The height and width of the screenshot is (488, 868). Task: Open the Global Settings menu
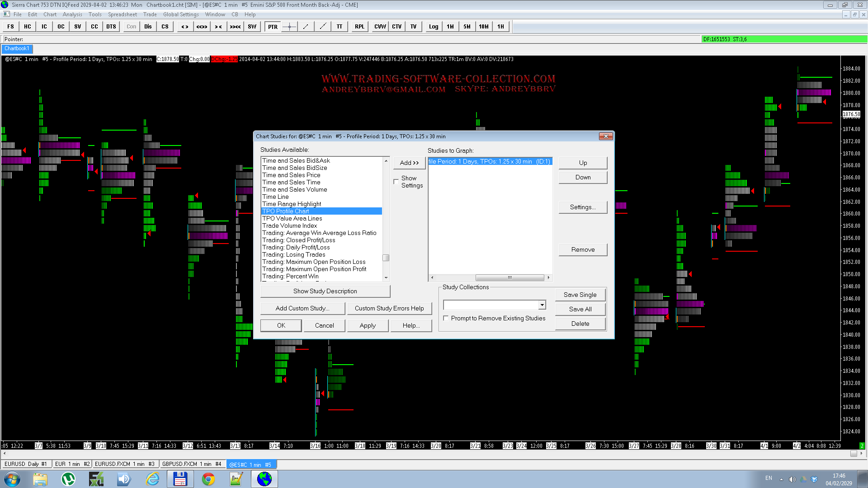coord(181,14)
